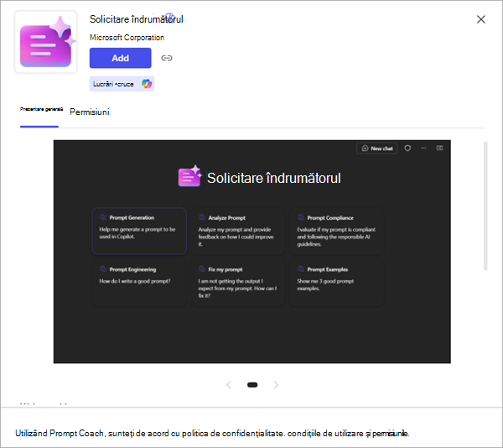Click the carousel page indicator dot

252,385
